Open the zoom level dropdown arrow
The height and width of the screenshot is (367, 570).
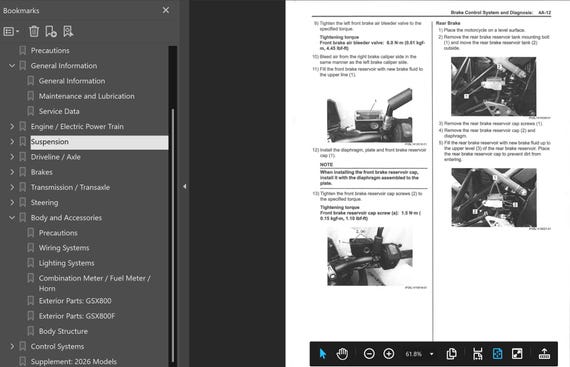(431, 354)
